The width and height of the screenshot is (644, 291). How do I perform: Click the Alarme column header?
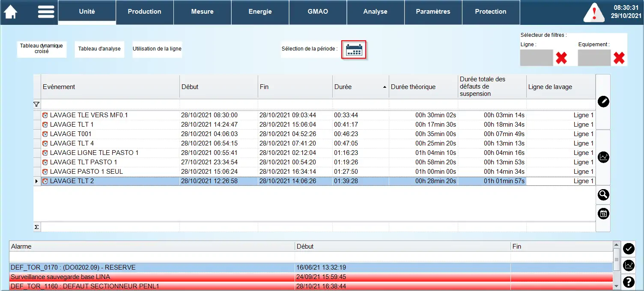[152, 246]
